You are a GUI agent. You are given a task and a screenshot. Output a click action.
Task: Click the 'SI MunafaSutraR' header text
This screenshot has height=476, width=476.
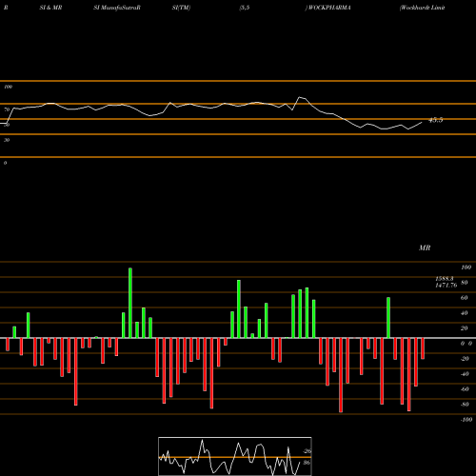pyautogui.click(x=117, y=8)
